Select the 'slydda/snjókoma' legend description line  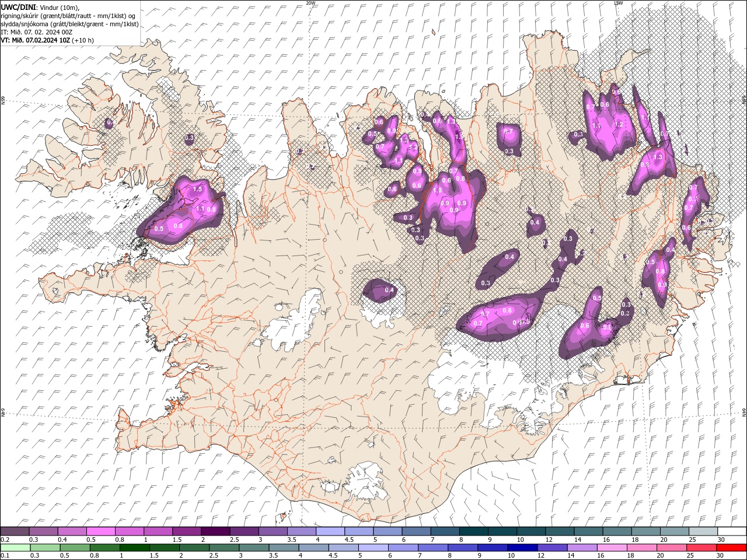(x=69, y=23)
